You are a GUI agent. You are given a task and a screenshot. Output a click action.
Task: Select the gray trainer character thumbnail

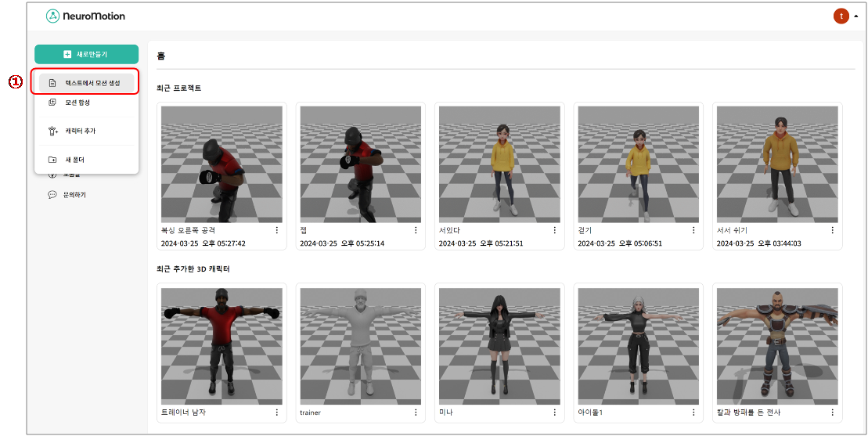(x=360, y=346)
